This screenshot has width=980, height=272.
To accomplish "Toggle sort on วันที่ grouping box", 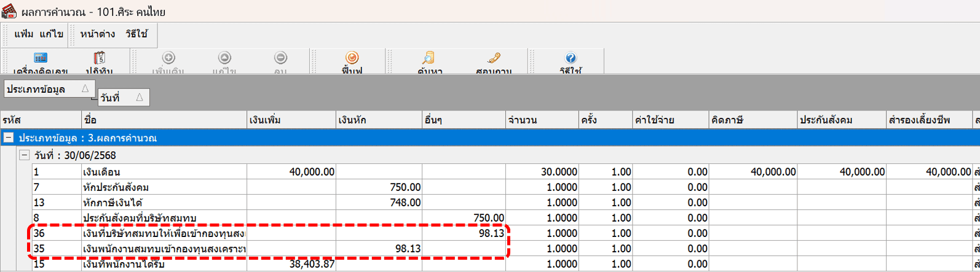I will 123,98.
